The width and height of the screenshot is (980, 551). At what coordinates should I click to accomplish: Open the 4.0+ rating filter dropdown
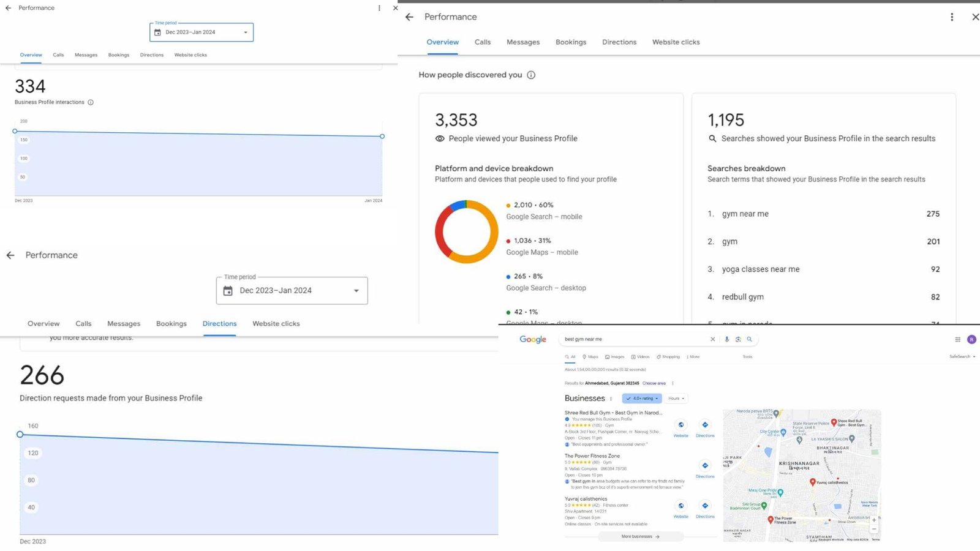[642, 399]
